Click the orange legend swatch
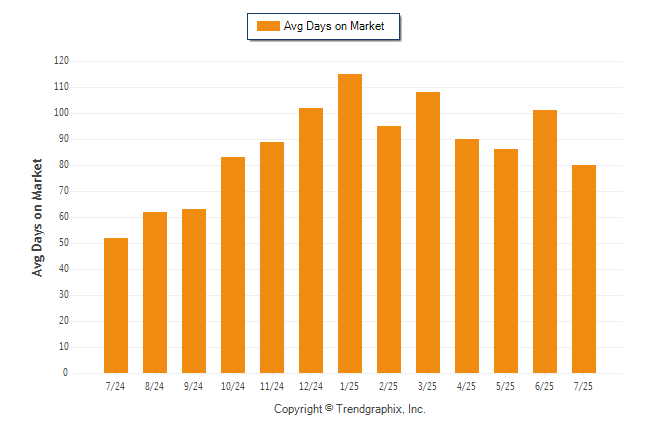The width and height of the screenshot is (646, 434). pos(268,26)
